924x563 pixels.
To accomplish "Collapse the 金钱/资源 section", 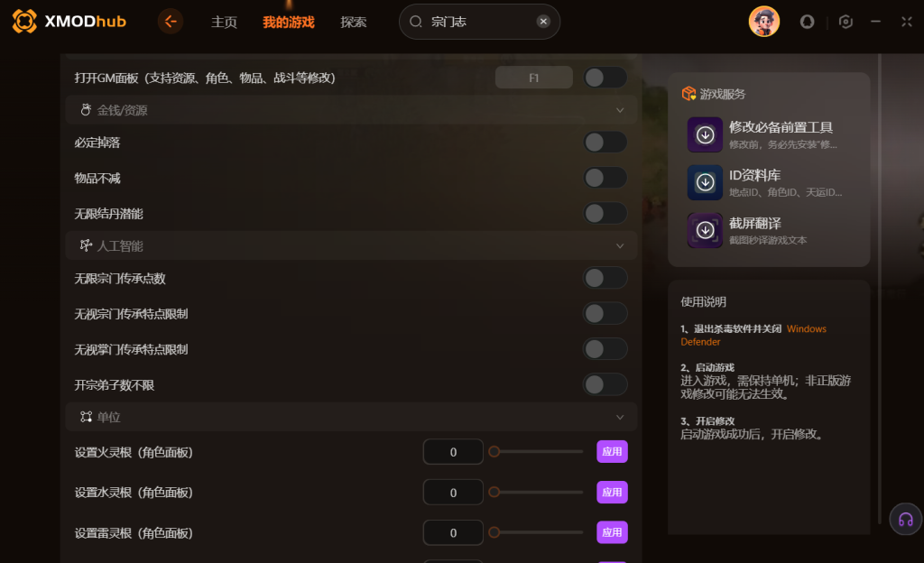I will (x=619, y=110).
